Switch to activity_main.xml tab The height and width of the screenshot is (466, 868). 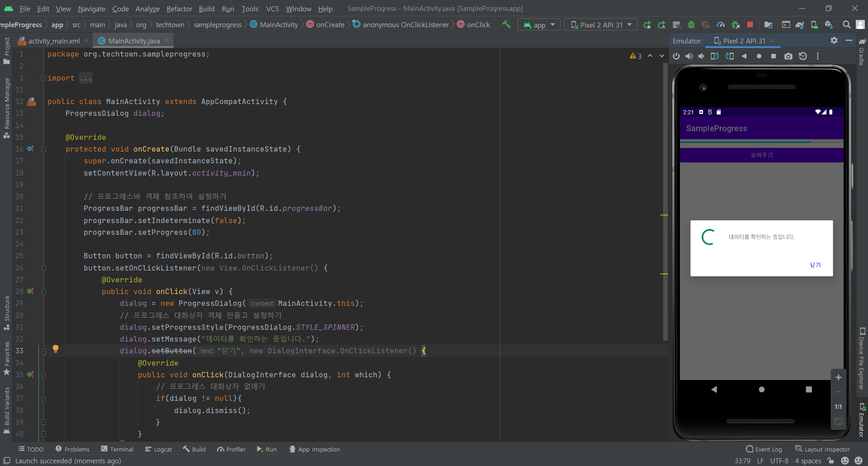[x=54, y=41]
